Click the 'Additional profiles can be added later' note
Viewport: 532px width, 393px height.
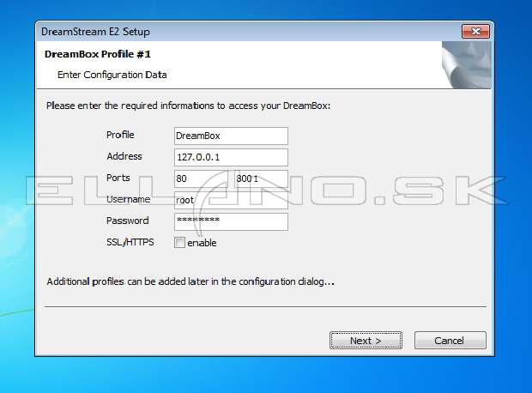pos(190,281)
